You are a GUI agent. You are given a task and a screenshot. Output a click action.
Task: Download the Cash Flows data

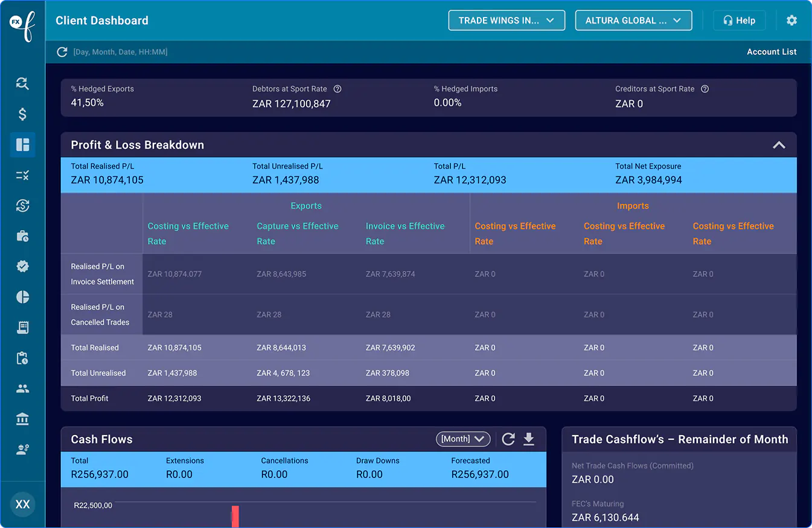pos(529,439)
